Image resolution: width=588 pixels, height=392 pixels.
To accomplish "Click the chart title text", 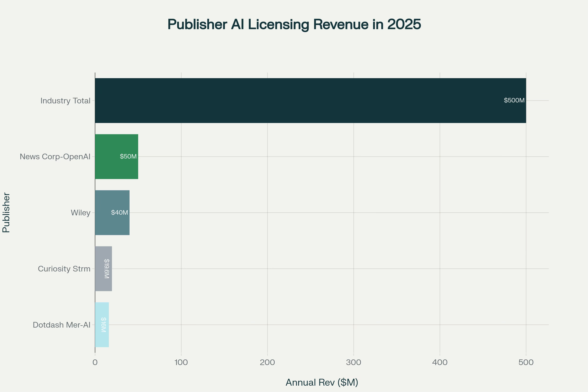I will pyautogui.click(x=294, y=24).
